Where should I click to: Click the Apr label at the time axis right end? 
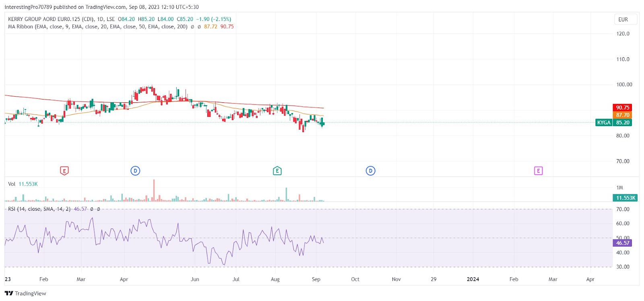[x=590, y=279]
